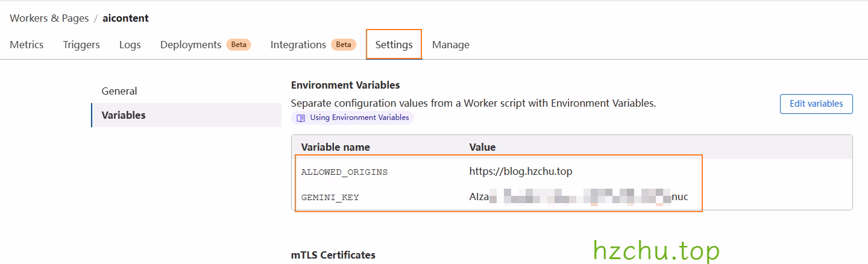Click the ALLOWED_ORIGINS variable name
Viewport: 868px width, 264px height.
(x=344, y=172)
